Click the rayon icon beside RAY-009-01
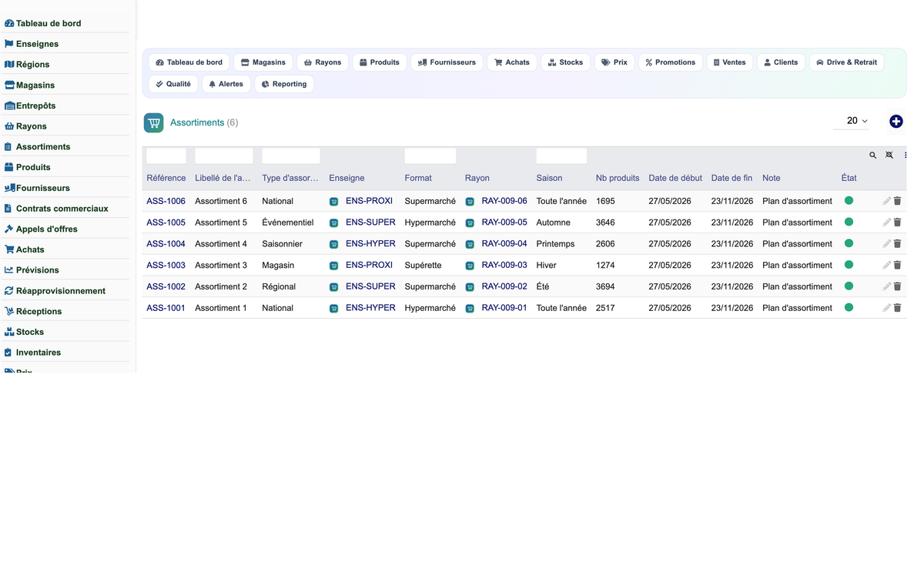 tap(470, 309)
